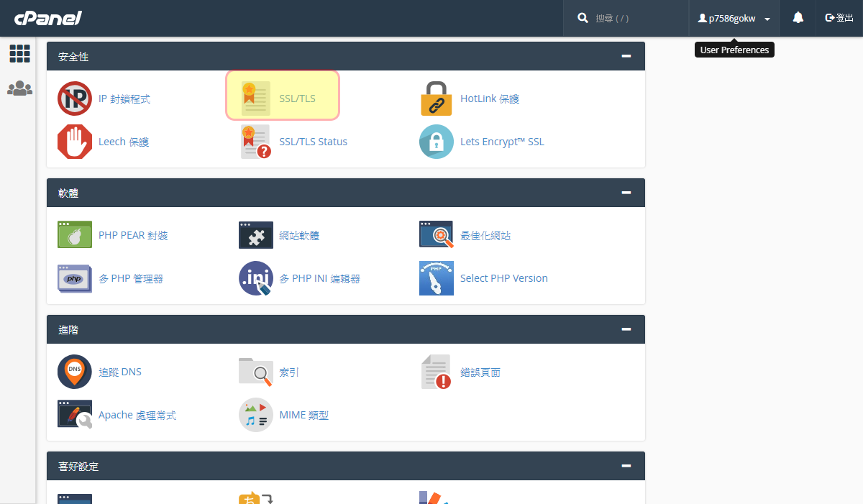Open the PHP PEAR 封裝 text link

(133, 236)
